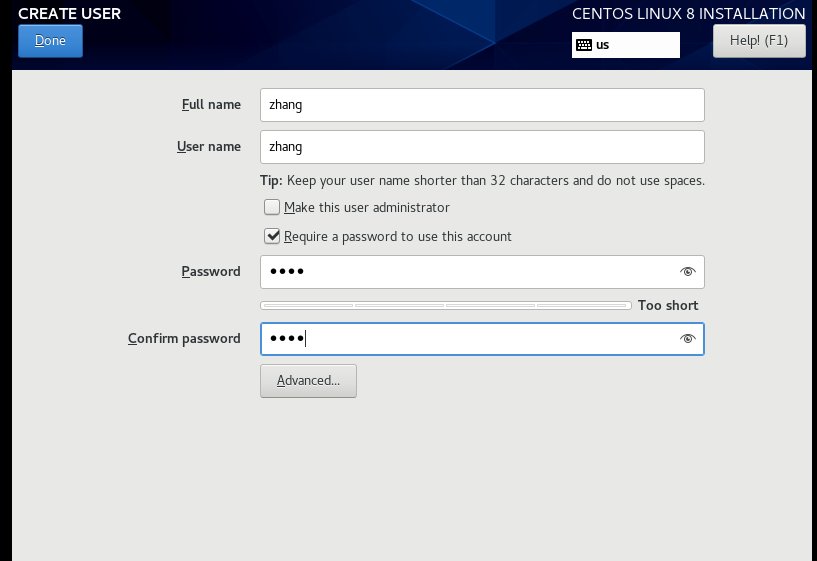Image resolution: width=817 pixels, height=561 pixels.
Task: Open the Advanced... user settings dialog
Action: tap(308, 381)
